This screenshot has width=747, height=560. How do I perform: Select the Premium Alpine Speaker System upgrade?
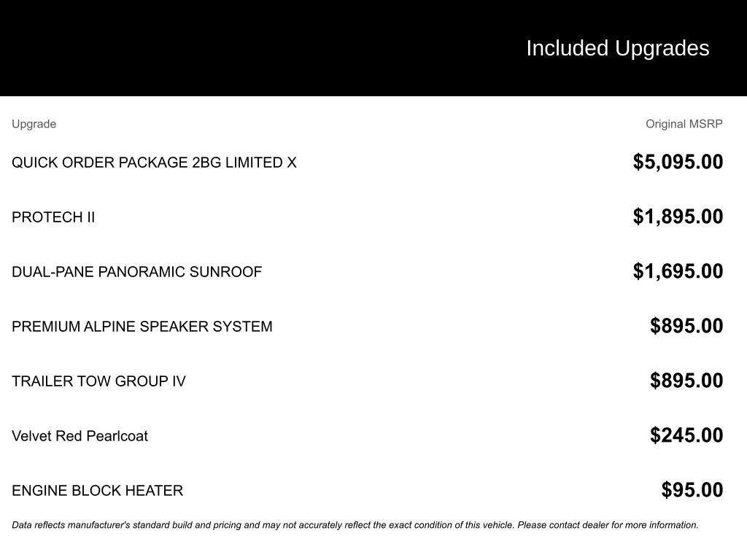142,327
